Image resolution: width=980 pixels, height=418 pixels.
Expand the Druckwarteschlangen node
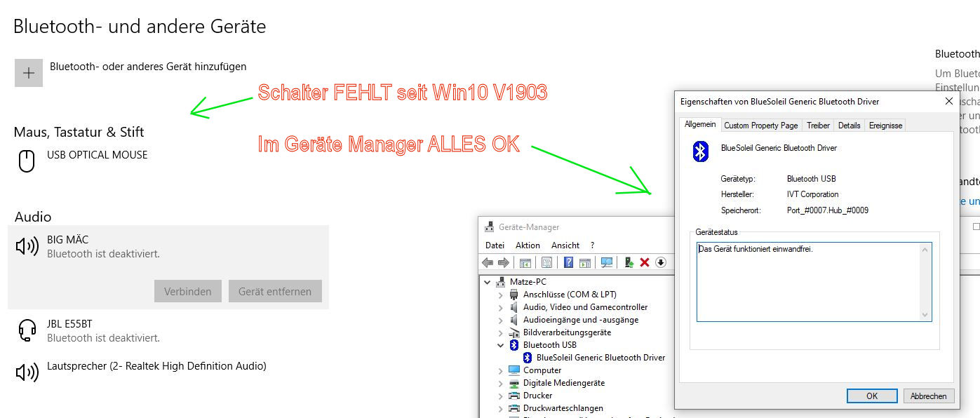pos(500,408)
